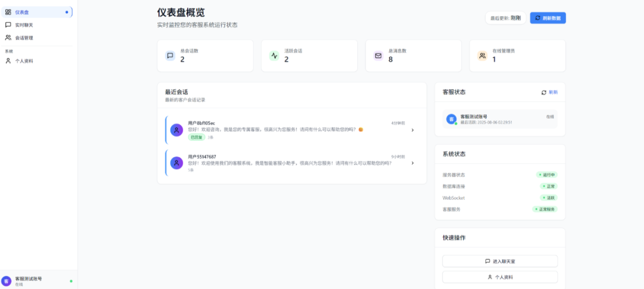Go to 实时聊天 in the sidebar
The width and height of the screenshot is (644, 289).
24,25
